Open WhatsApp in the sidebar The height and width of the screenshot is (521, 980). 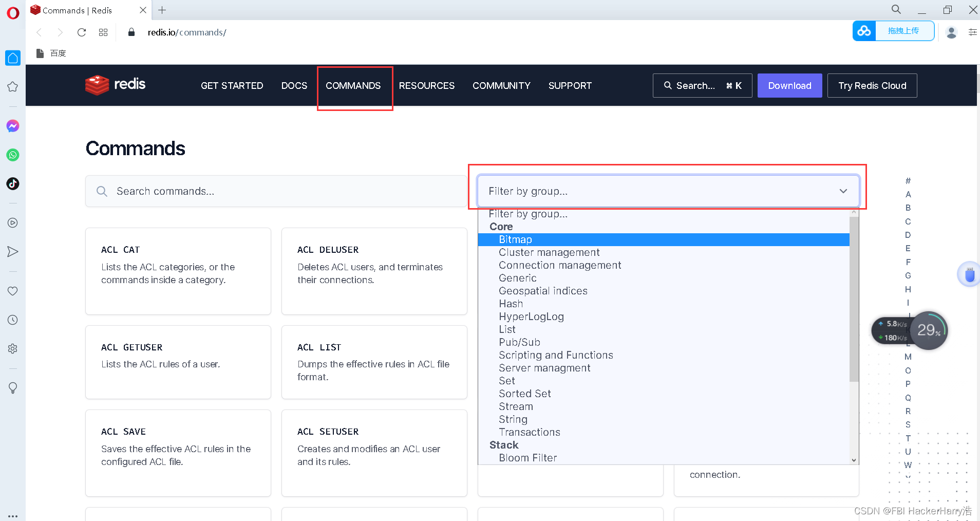[x=13, y=155]
